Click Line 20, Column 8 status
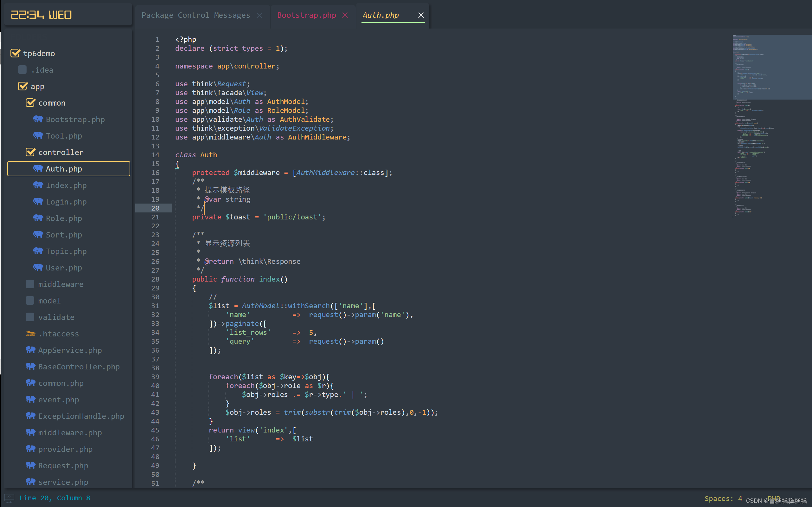The width and height of the screenshot is (812, 507). pos(54,498)
